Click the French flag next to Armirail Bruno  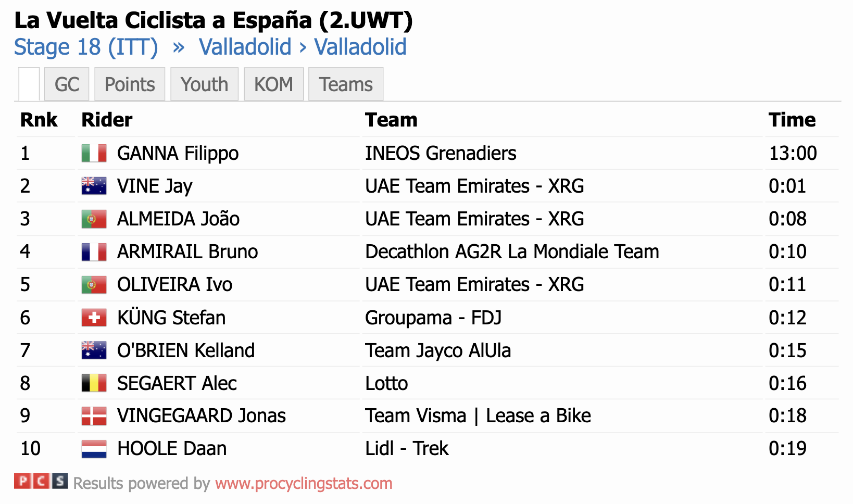tap(94, 252)
